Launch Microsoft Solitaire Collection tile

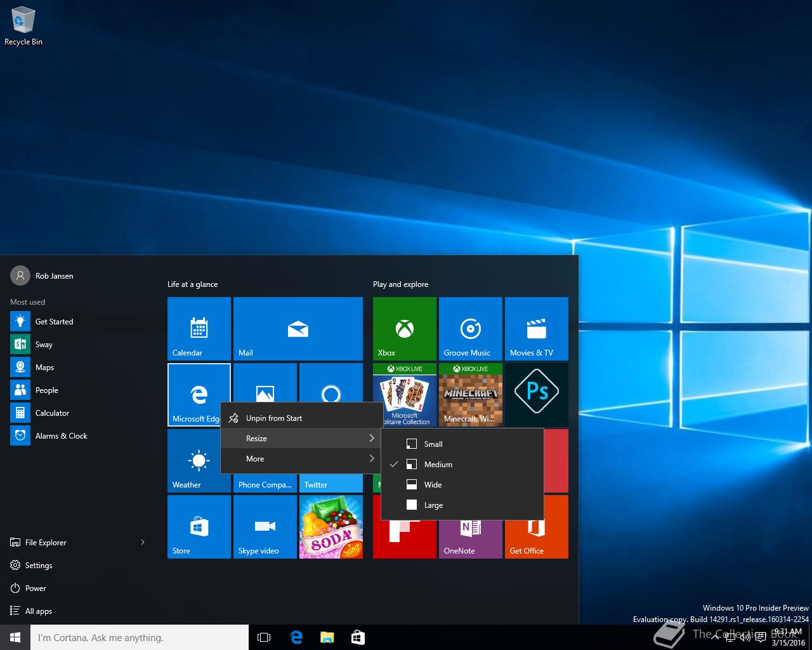[405, 394]
